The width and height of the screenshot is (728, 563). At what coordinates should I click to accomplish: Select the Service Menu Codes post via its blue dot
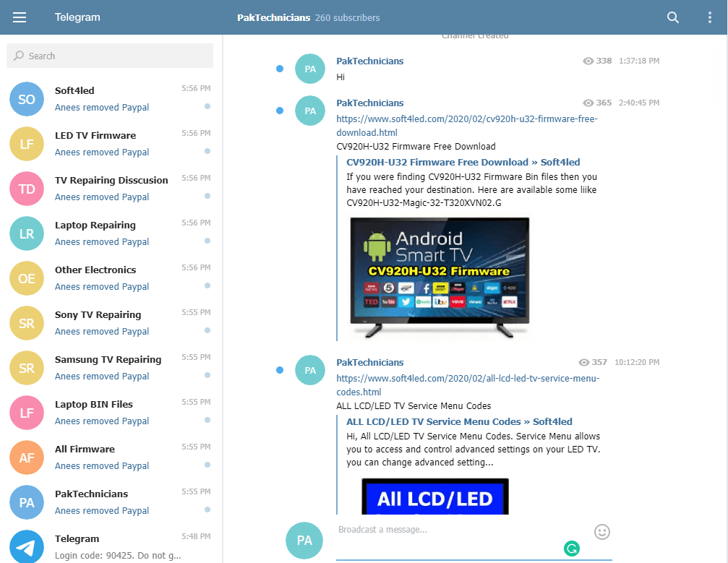pyautogui.click(x=280, y=370)
